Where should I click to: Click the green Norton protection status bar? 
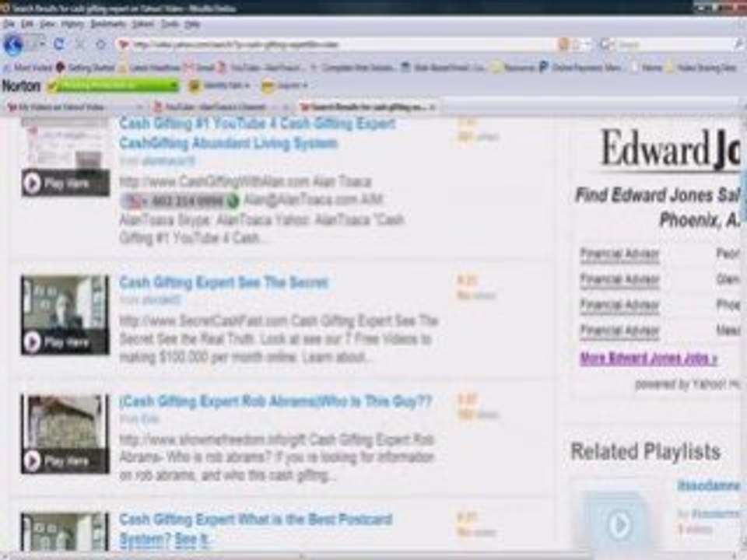tap(113, 86)
